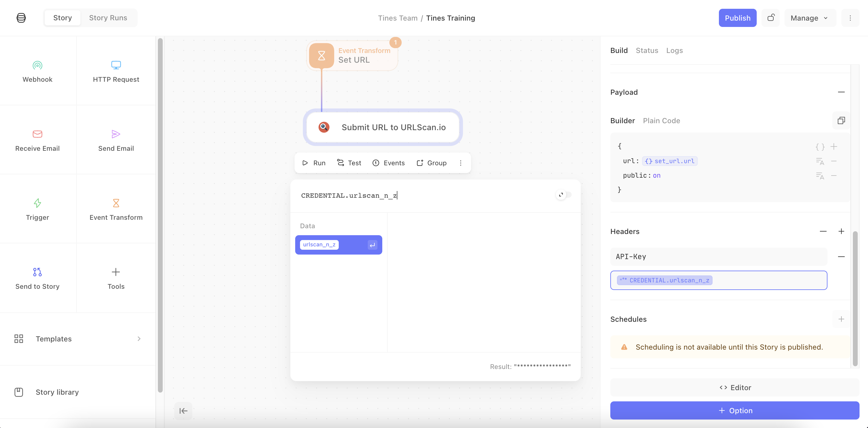Collapse the left sidebar panel
Image resolution: width=868 pixels, height=428 pixels.
tap(183, 411)
